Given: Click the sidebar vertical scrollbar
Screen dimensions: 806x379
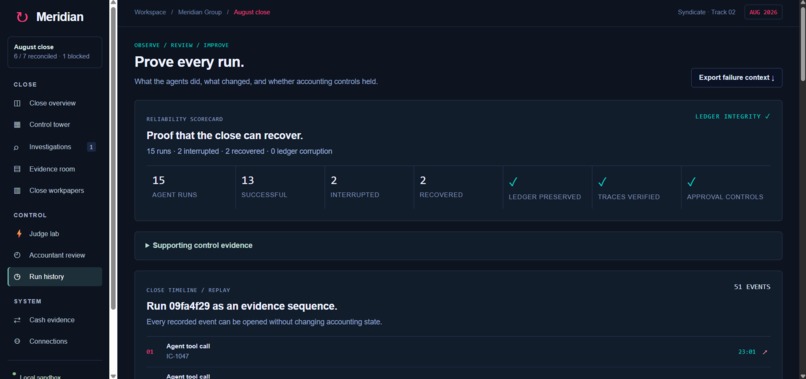Looking at the screenshot, I should pos(113,158).
